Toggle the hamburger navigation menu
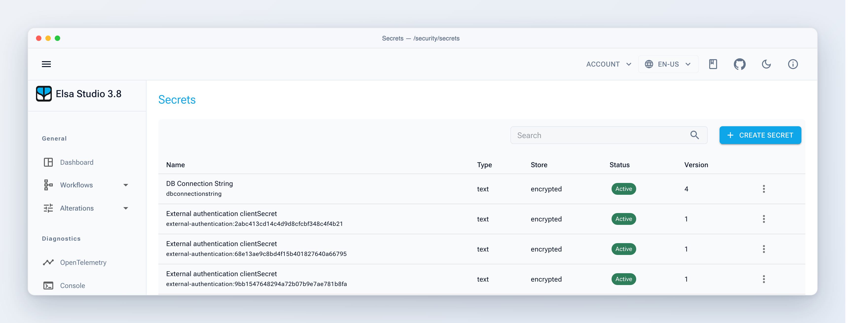868x323 pixels. (x=47, y=64)
